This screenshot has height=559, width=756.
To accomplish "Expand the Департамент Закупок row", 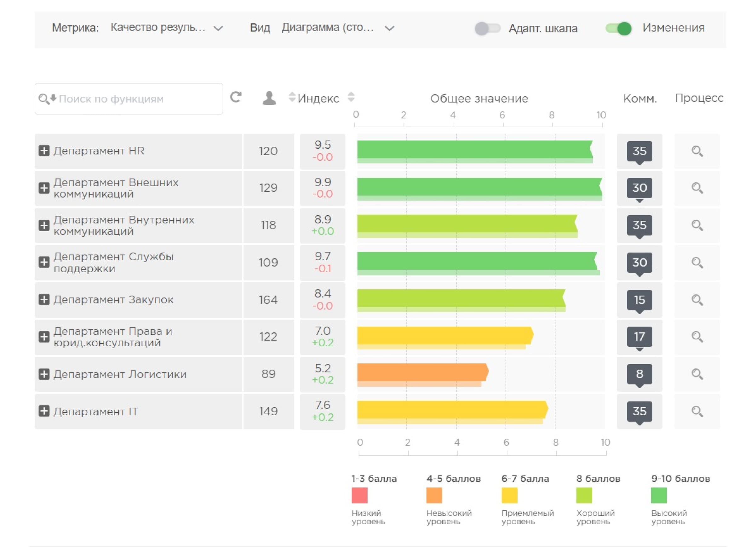I will tap(44, 299).
